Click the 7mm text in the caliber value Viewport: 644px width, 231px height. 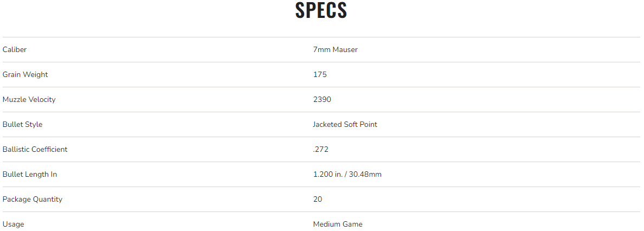pos(322,49)
